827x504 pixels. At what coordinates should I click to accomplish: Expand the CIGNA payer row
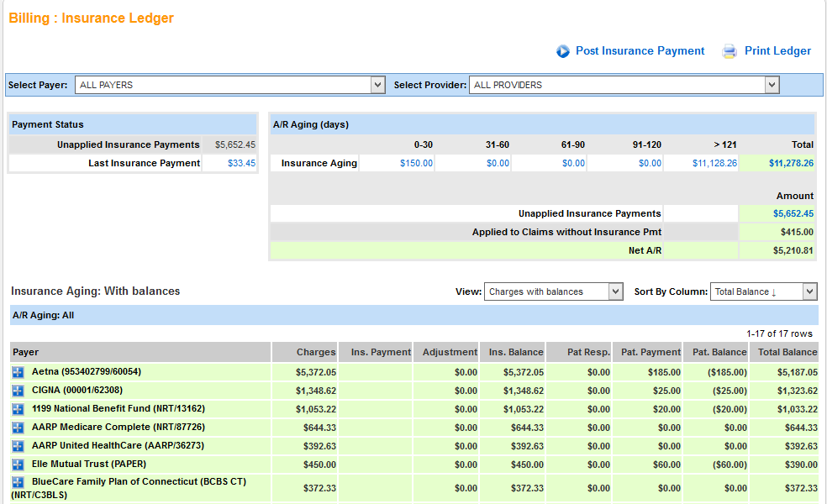(x=18, y=391)
